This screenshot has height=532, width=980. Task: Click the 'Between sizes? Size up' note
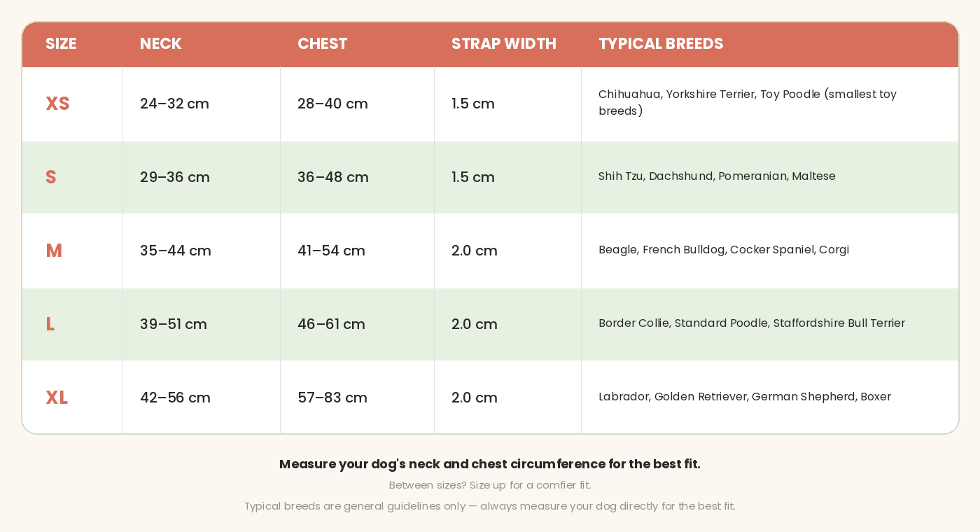click(490, 485)
